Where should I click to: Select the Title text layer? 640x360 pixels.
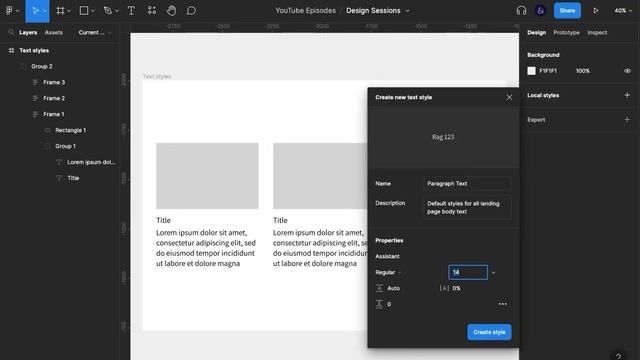click(73, 178)
